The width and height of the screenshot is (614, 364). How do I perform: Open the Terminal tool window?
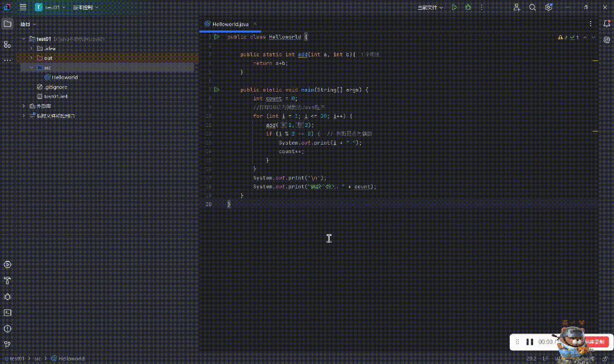7,313
